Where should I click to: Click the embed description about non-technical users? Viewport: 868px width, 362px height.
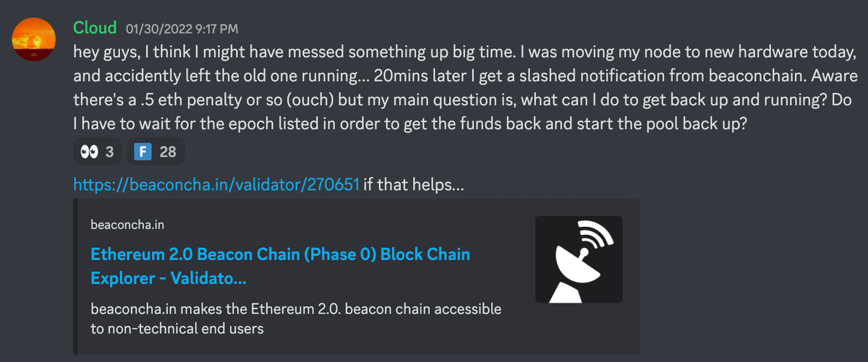tap(295, 319)
